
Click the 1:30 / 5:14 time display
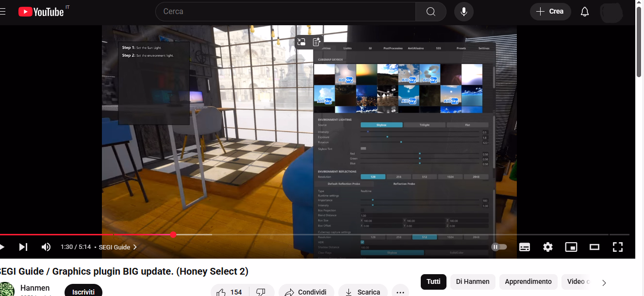76,247
